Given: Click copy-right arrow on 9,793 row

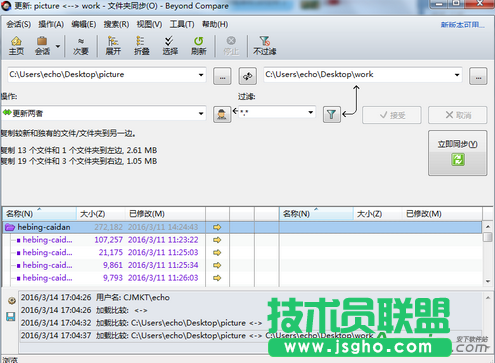Looking at the screenshot, I should 217,278.
